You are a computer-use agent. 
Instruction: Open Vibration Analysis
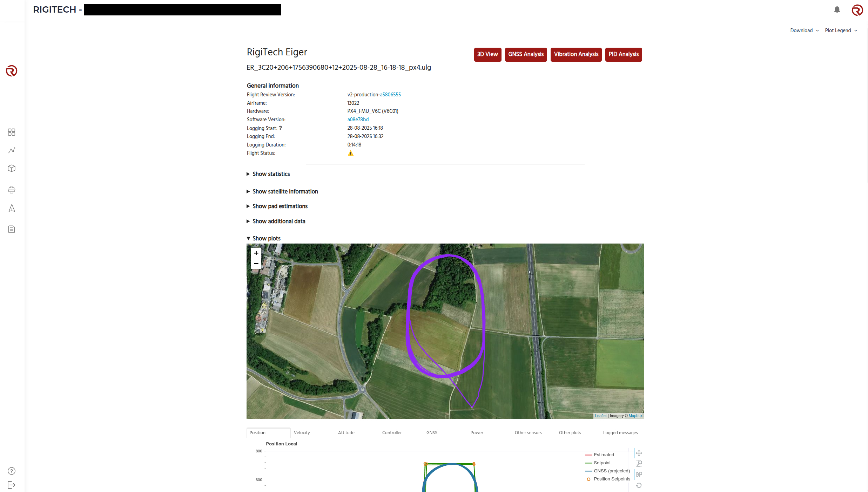pyautogui.click(x=576, y=54)
